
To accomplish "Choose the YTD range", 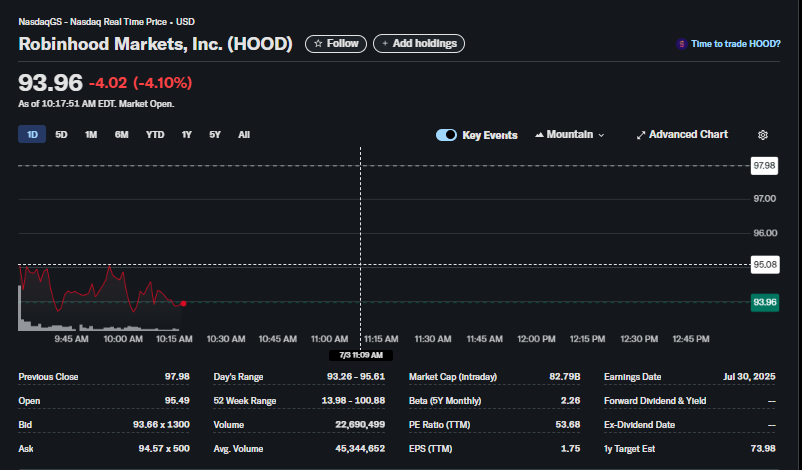I will 155,135.
